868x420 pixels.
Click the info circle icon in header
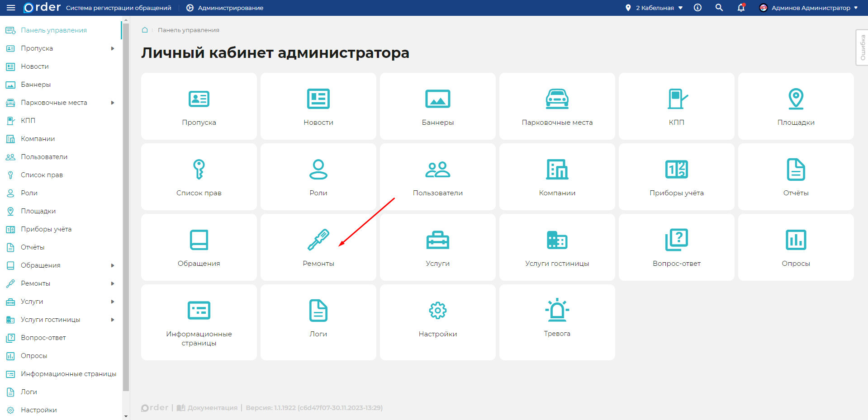tap(697, 8)
